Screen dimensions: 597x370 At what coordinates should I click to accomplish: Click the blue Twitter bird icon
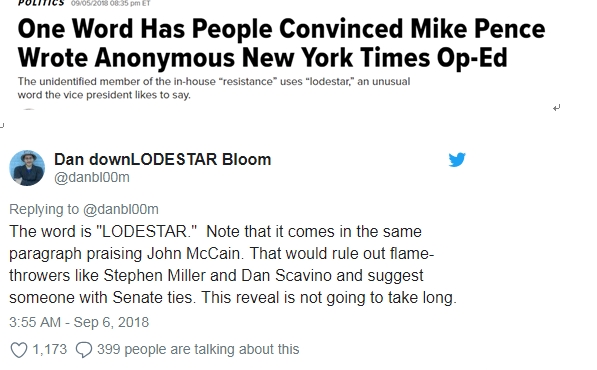coord(457,159)
